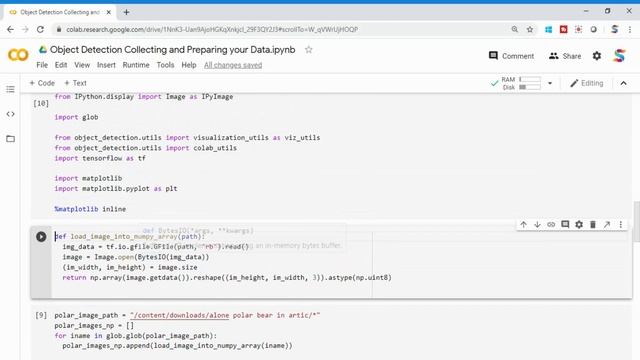
Task: Open the File menu
Action: [42, 65]
